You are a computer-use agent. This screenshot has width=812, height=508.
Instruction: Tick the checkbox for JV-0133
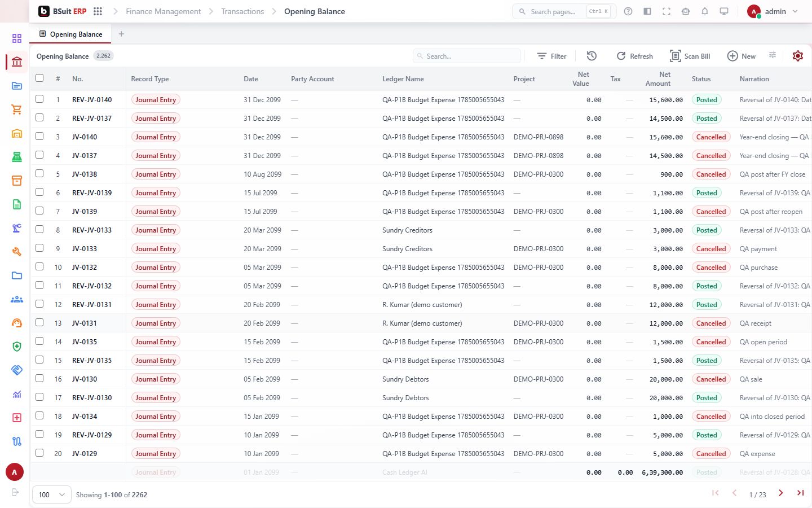point(39,248)
